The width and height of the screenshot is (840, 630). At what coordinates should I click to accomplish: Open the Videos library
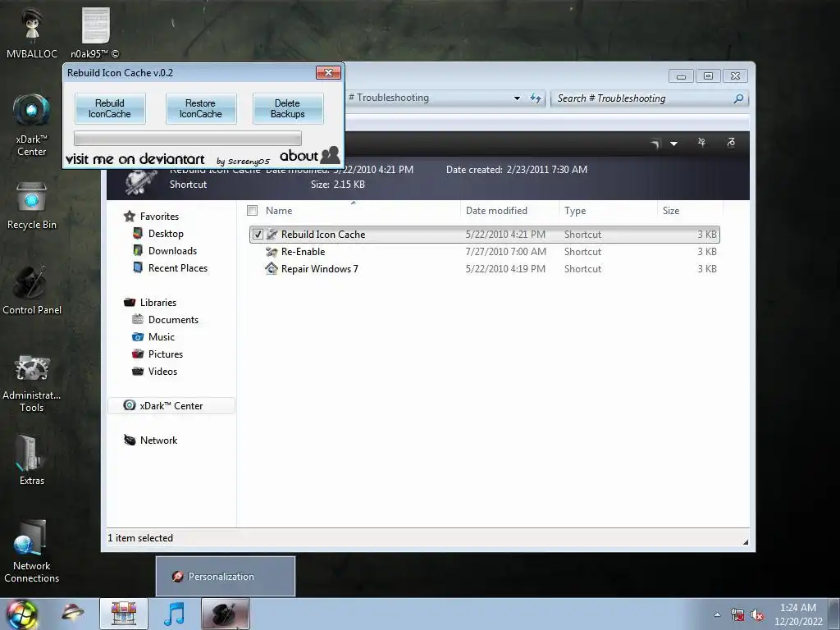pos(162,372)
